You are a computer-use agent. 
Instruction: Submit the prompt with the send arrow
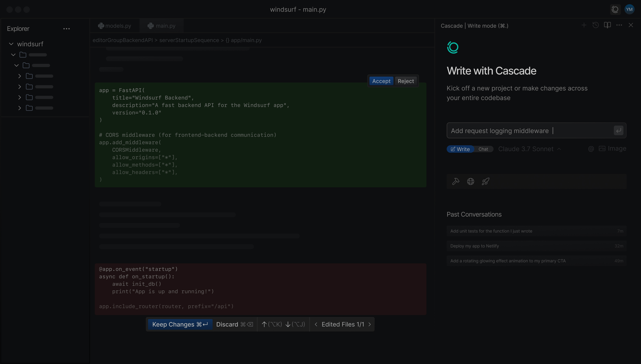click(x=618, y=130)
